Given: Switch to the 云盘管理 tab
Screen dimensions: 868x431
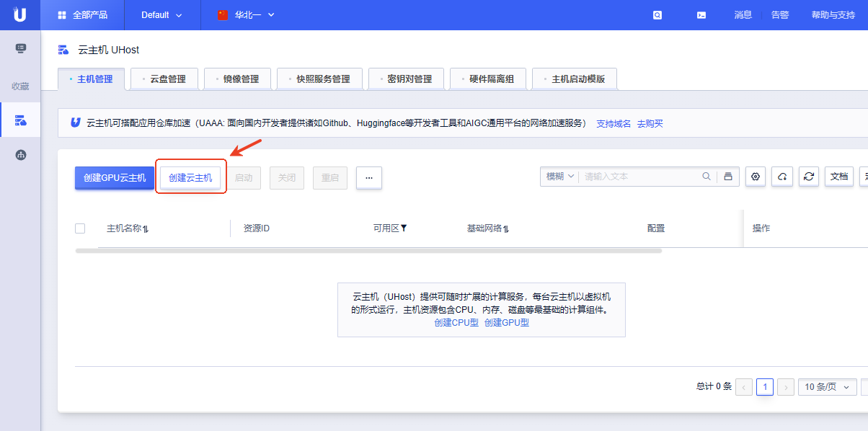Looking at the screenshot, I should tap(164, 79).
